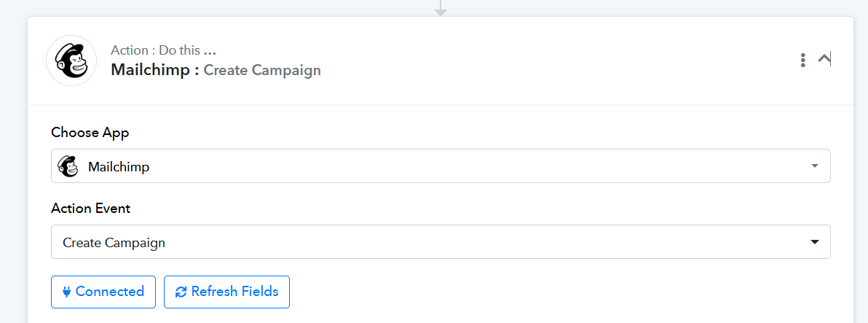The width and height of the screenshot is (868, 323).
Task: Select the Mailchimp text in the app selector
Action: click(119, 166)
